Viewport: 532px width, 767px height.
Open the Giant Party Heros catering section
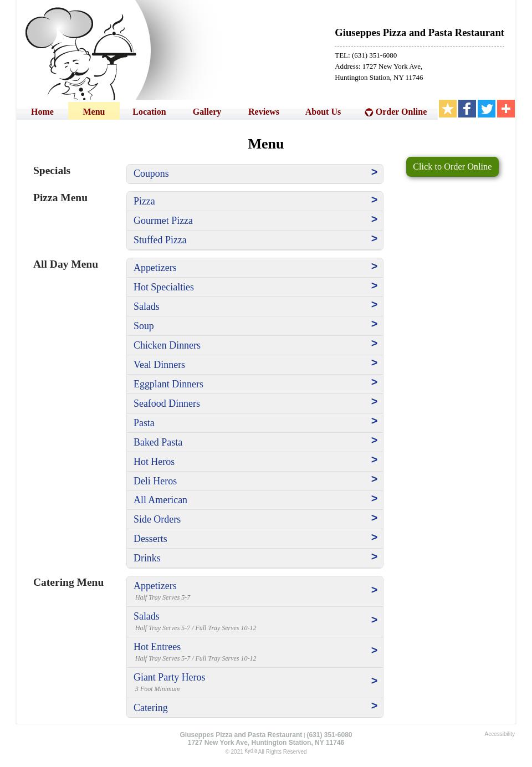tap(169, 677)
